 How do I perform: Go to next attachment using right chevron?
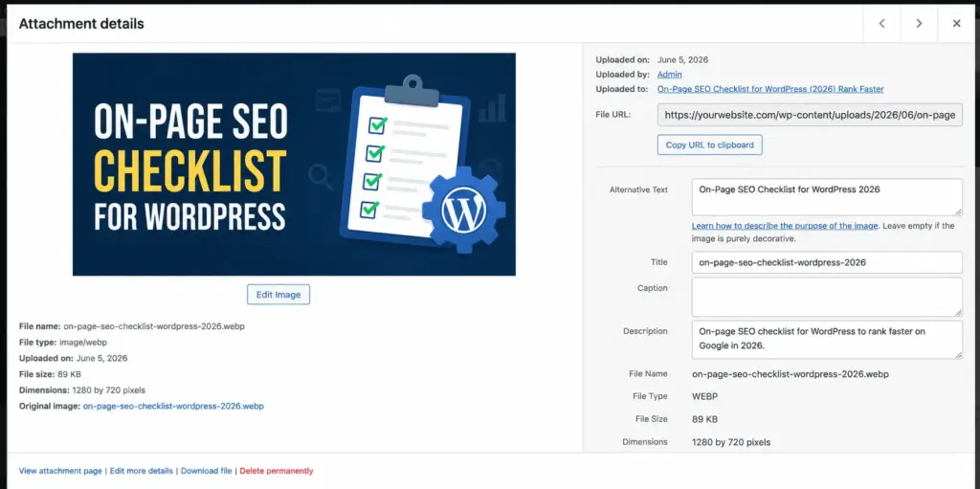point(919,24)
